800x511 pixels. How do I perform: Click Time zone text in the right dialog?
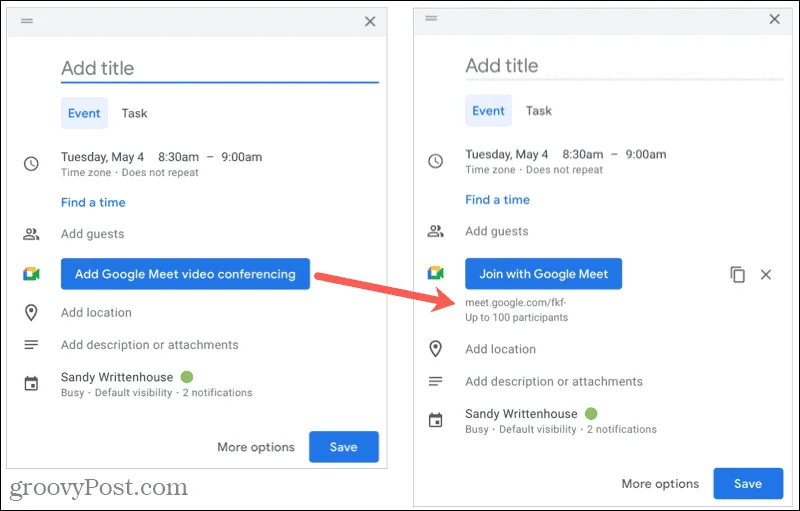pyautogui.click(x=490, y=170)
